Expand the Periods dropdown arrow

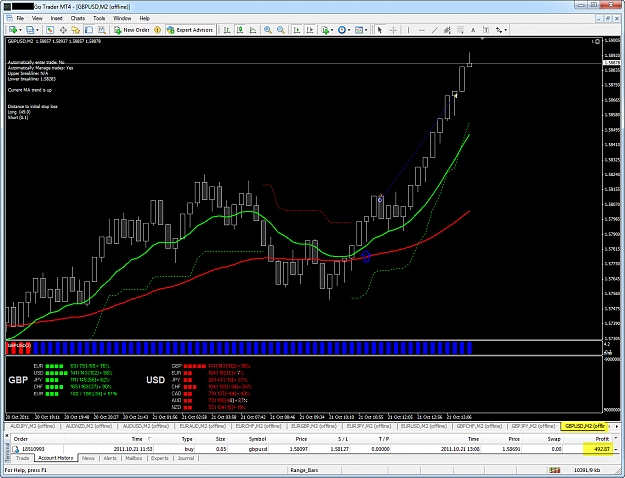coord(349,30)
